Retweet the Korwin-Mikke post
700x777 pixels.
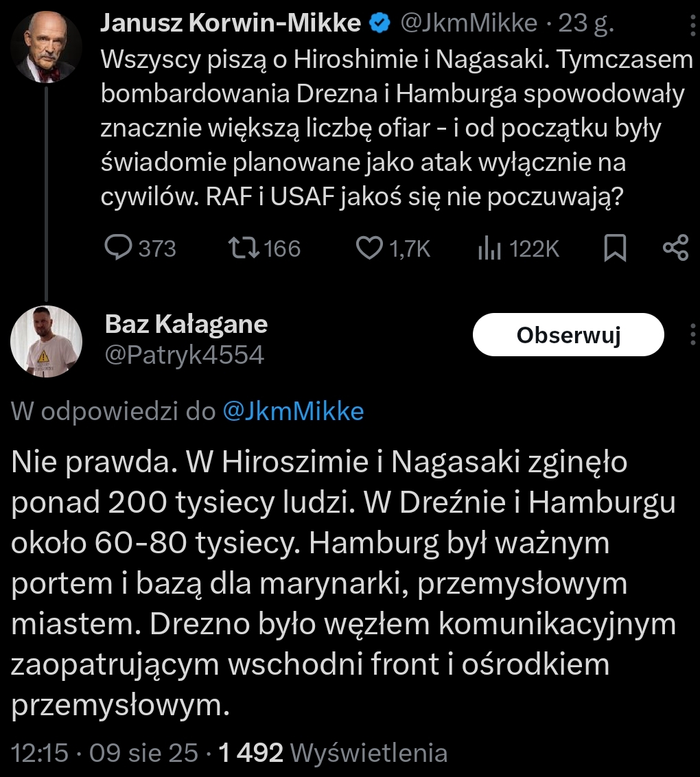(246, 248)
